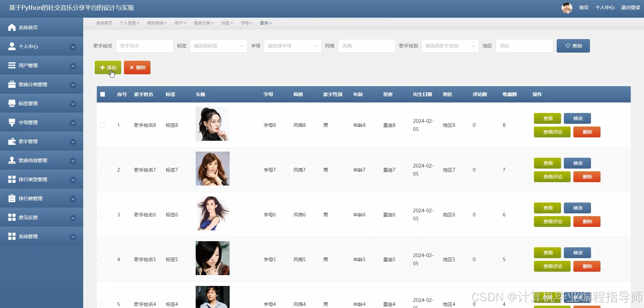The height and width of the screenshot is (308, 644).
Task: Focus the 歌手姓名 search input
Action: (x=145, y=46)
